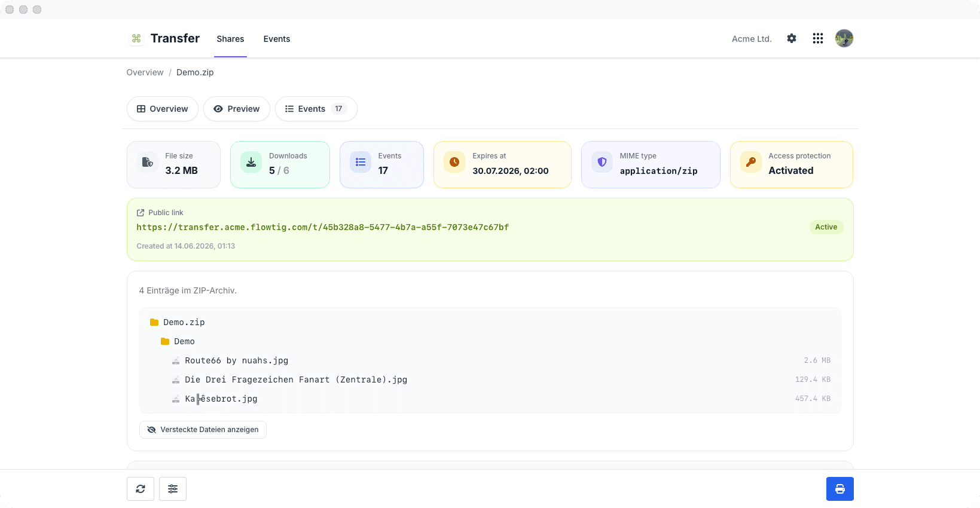Open the settings gear icon
This screenshot has height=508, width=980.
792,38
